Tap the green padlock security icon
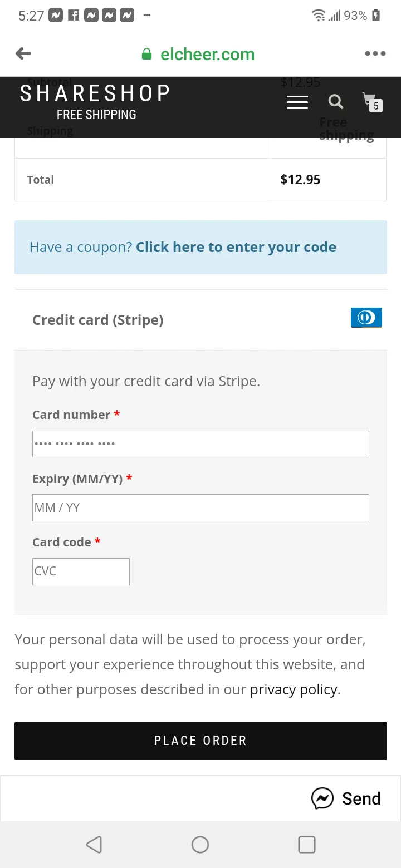Screen dimensions: 401x868 coord(146,54)
